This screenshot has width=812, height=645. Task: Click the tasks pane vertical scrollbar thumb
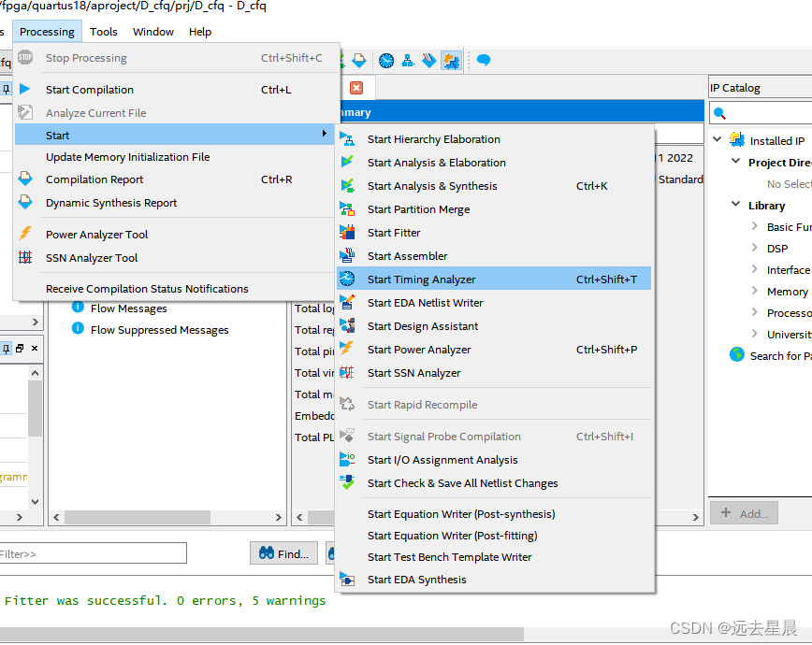(x=35, y=408)
